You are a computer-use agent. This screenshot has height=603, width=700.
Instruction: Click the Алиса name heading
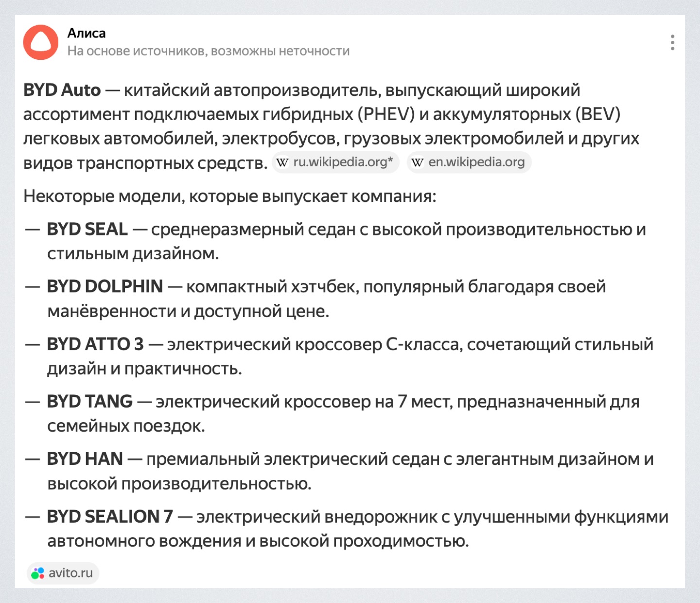pos(87,33)
